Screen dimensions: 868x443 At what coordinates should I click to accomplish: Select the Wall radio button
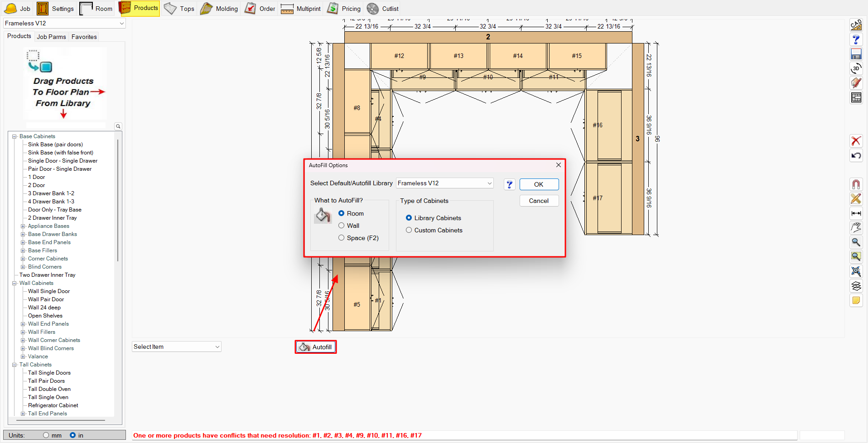tap(342, 226)
